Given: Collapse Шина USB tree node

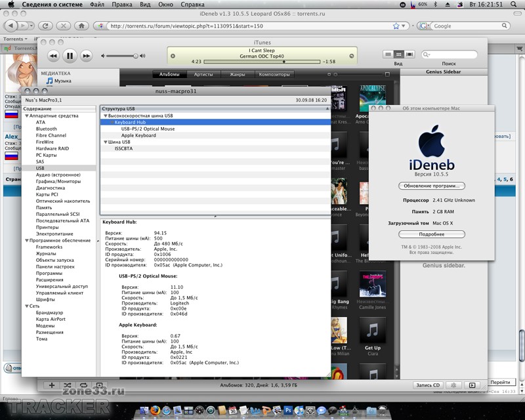Looking at the screenshot, I should pos(105,142).
